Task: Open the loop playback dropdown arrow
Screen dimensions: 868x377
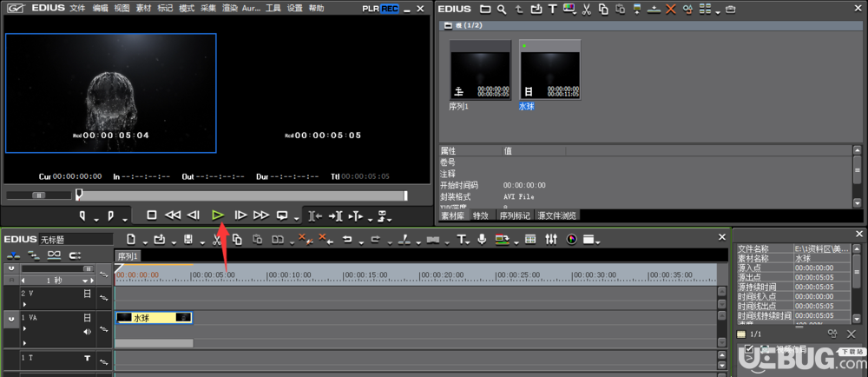Action: click(297, 219)
